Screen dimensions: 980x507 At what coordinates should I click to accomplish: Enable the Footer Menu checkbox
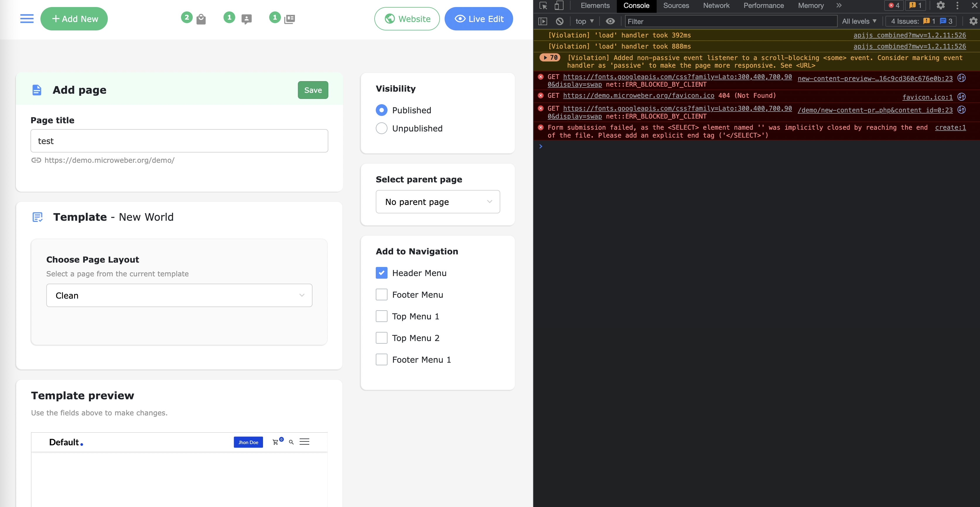tap(381, 294)
